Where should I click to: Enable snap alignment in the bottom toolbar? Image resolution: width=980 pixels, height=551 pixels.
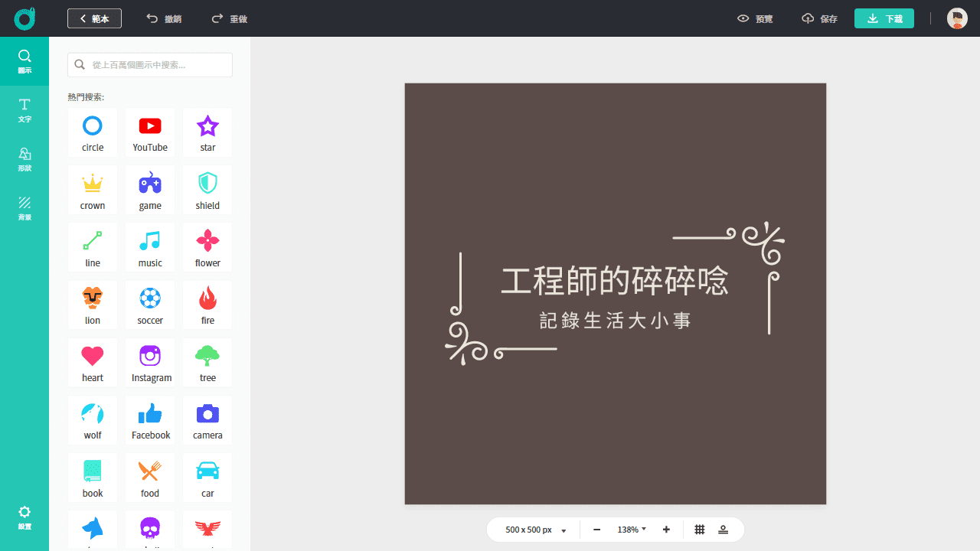click(724, 529)
